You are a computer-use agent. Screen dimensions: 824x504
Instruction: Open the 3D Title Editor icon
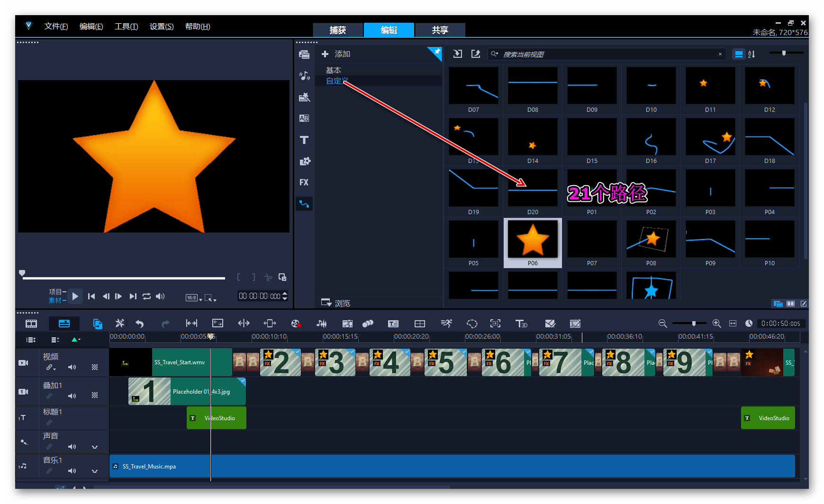521,324
